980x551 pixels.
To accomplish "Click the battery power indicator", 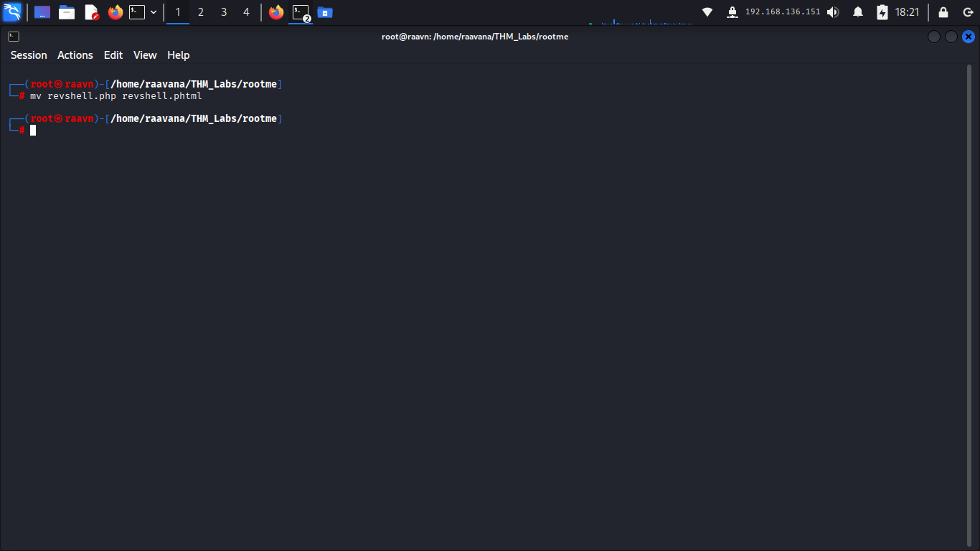I will coord(882,12).
